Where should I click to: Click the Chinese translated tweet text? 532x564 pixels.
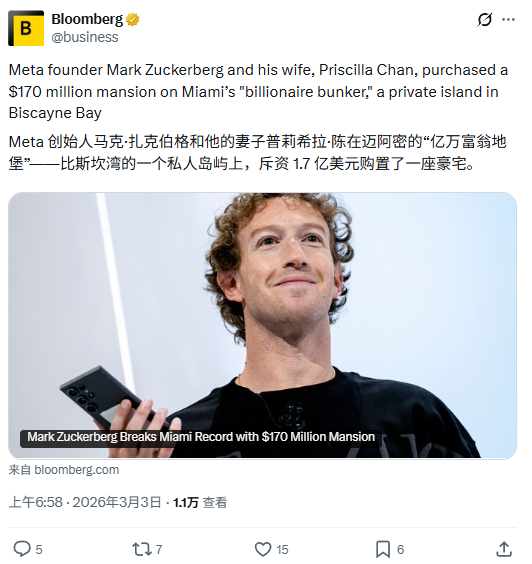click(258, 153)
